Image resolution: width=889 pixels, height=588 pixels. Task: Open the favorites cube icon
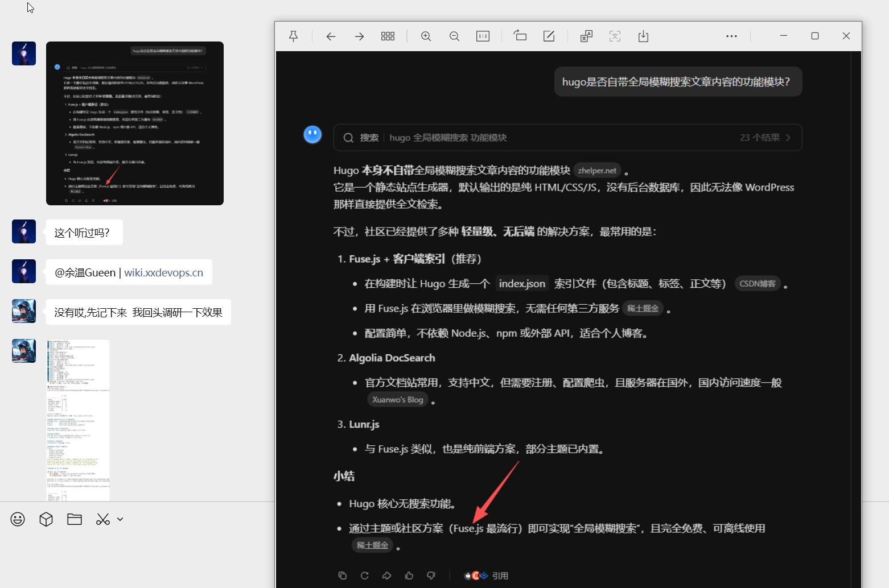[x=46, y=519]
